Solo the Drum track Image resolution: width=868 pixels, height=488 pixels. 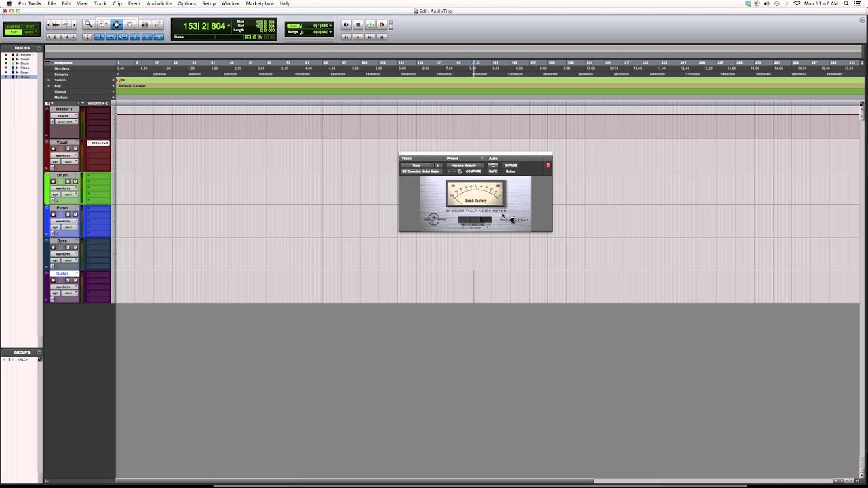(x=68, y=182)
